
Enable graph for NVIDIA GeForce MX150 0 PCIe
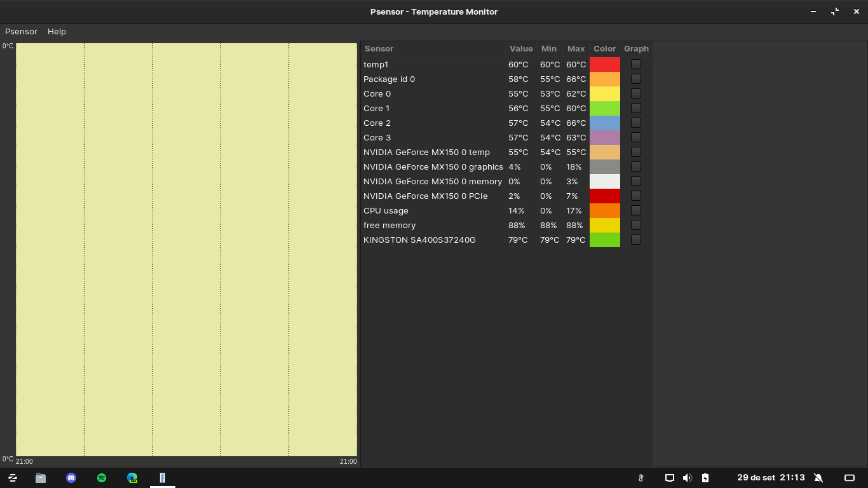point(636,196)
